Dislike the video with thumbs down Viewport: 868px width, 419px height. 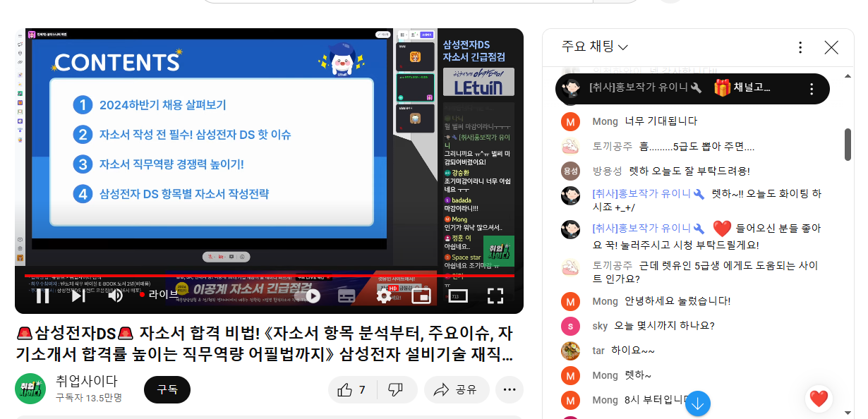396,390
